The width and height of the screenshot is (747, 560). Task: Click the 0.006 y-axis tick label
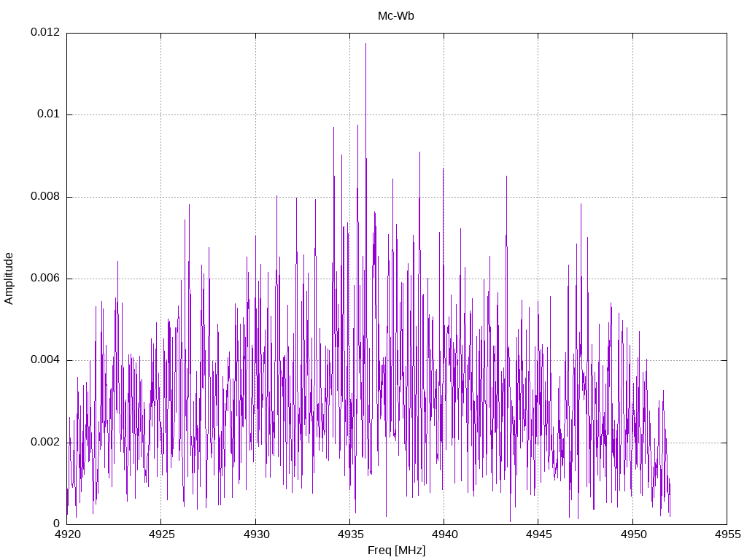click(x=45, y=278)
